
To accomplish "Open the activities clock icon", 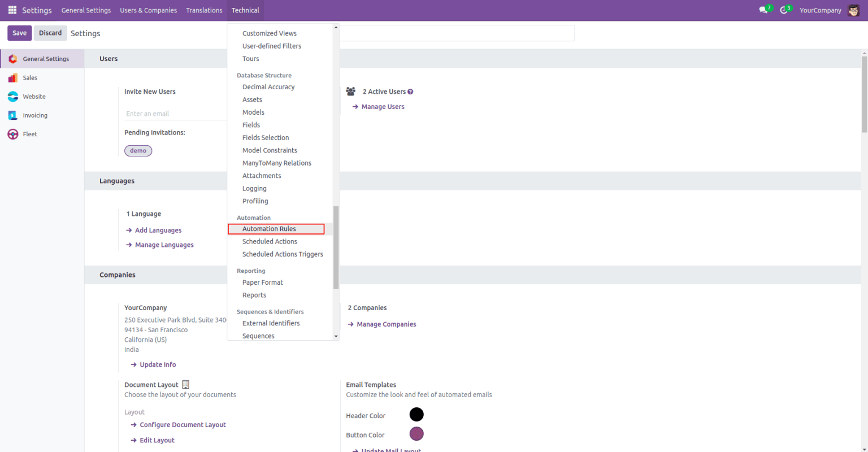I will [784, 10].
